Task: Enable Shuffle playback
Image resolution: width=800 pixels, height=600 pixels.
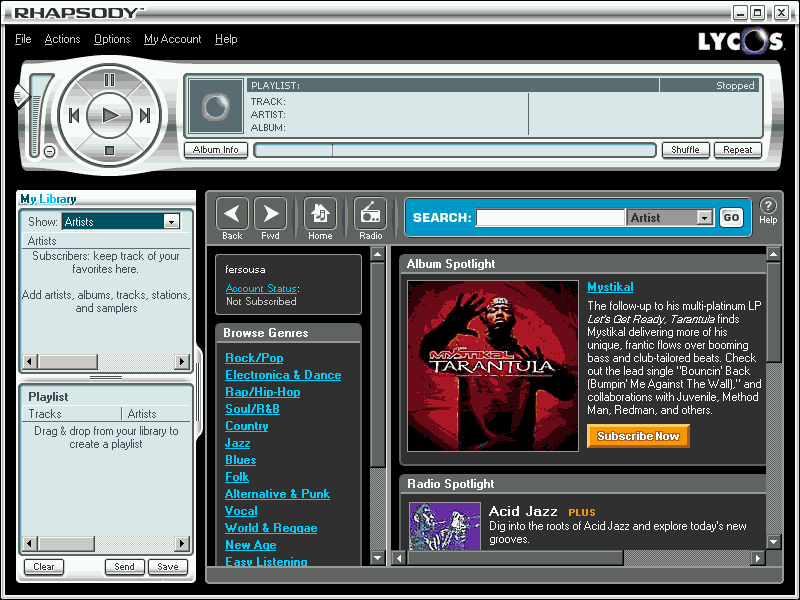Action: [686, 149]
